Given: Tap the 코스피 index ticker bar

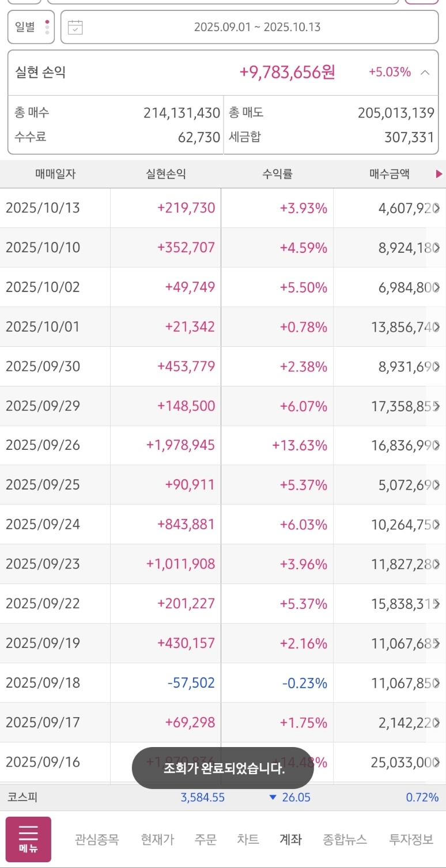Looking at the screenshot, I should (x=223, y=798).
